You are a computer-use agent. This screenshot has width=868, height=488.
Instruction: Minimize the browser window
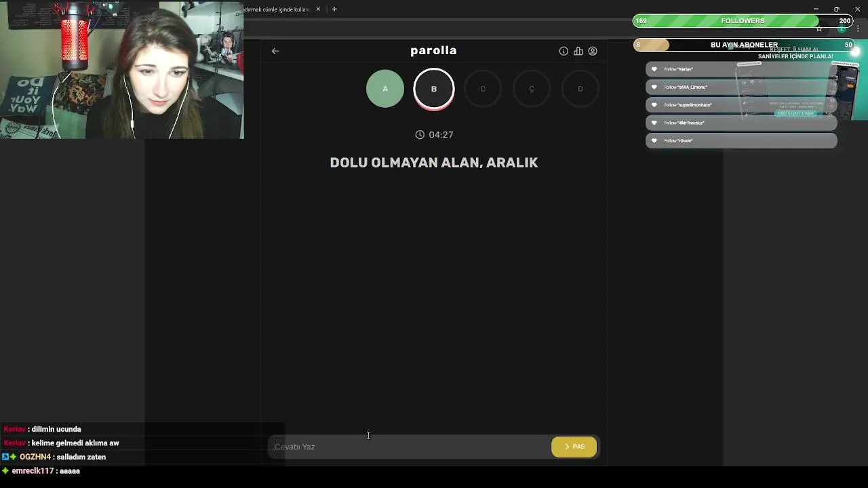click(816, 9)
